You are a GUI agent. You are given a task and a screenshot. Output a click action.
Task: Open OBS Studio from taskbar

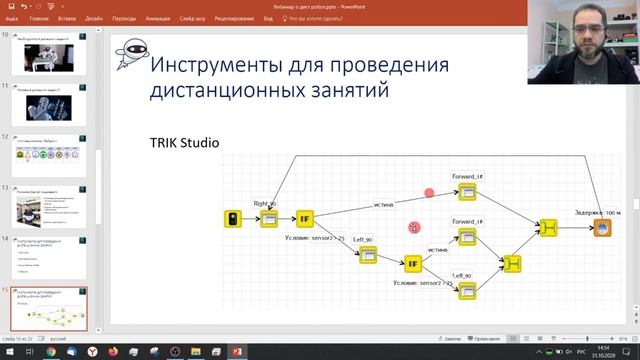coord(175,351)
